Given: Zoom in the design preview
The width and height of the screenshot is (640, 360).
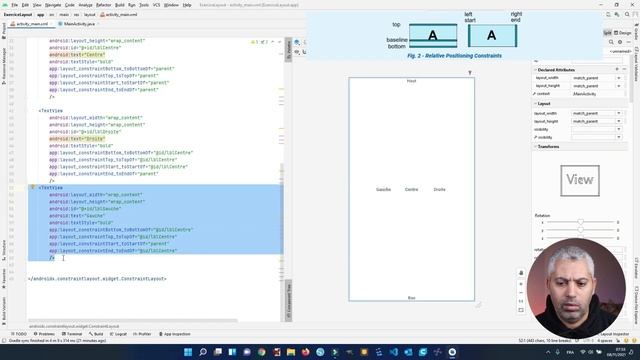Looking at the screenshot, I should 521,284.
